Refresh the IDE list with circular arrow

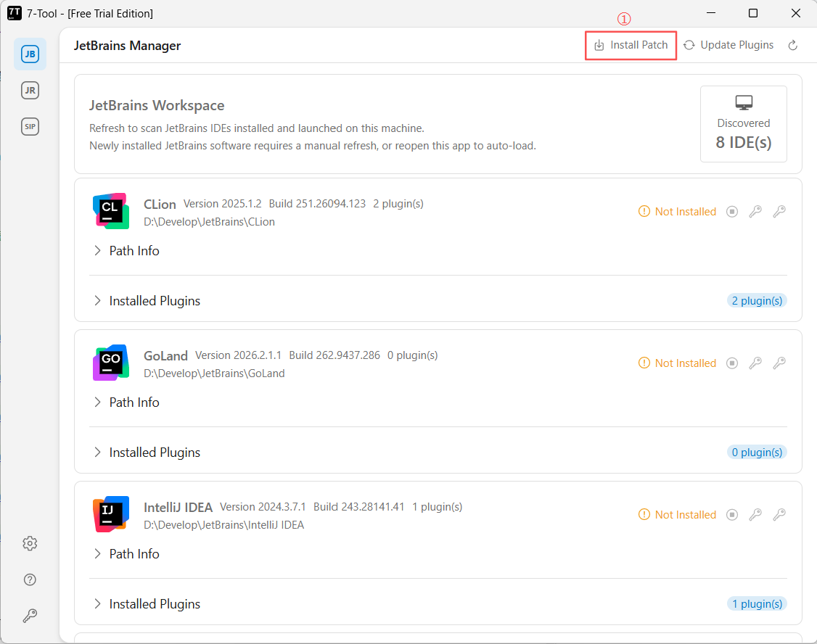[792, 45]
